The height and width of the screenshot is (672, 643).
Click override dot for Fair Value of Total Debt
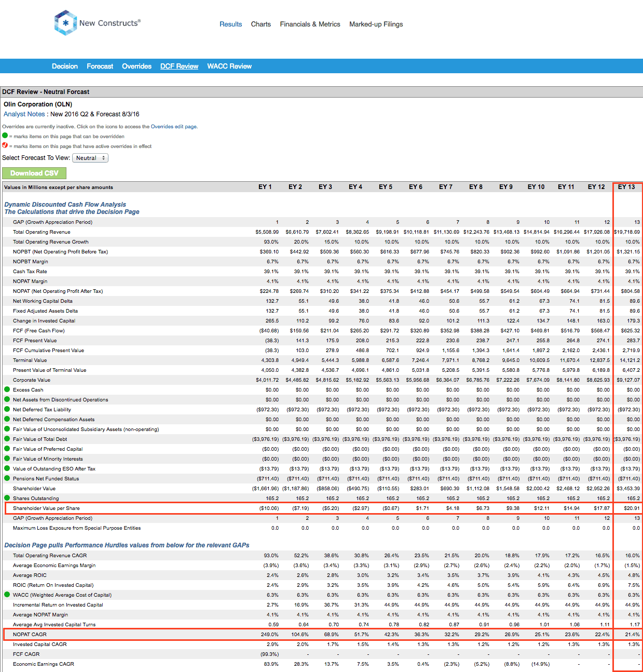(7, 439)
